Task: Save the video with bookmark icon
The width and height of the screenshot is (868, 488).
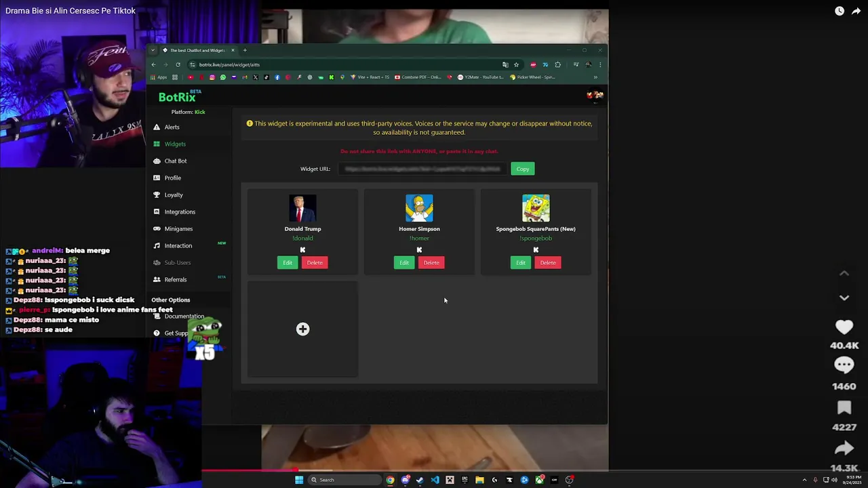Action: click(x=844, y=407)
